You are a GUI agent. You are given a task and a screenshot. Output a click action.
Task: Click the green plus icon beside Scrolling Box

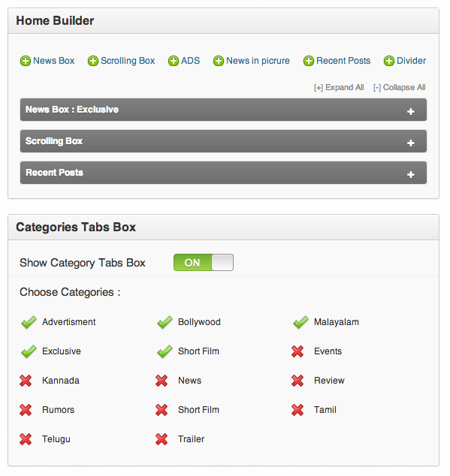click(93, 61)
